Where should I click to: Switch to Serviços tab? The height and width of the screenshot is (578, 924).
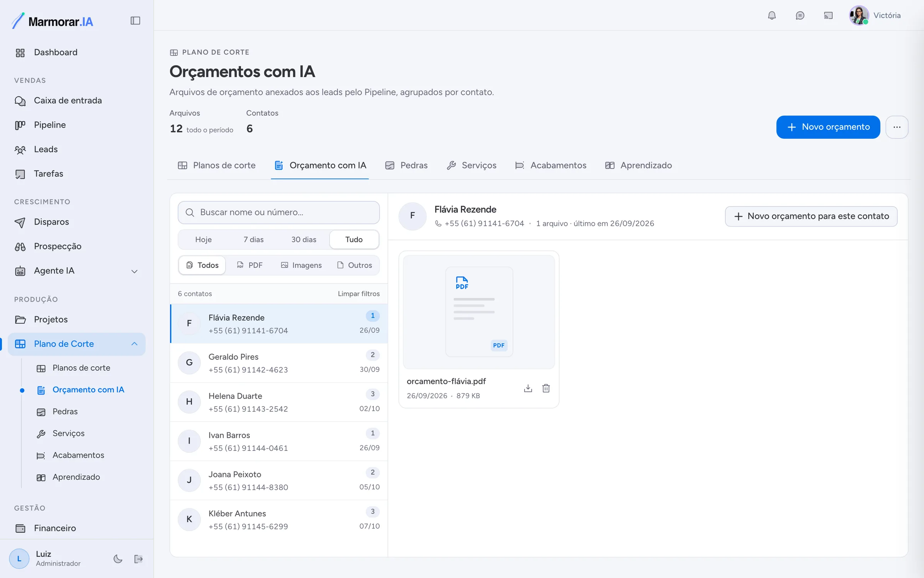tap(472, 166)
